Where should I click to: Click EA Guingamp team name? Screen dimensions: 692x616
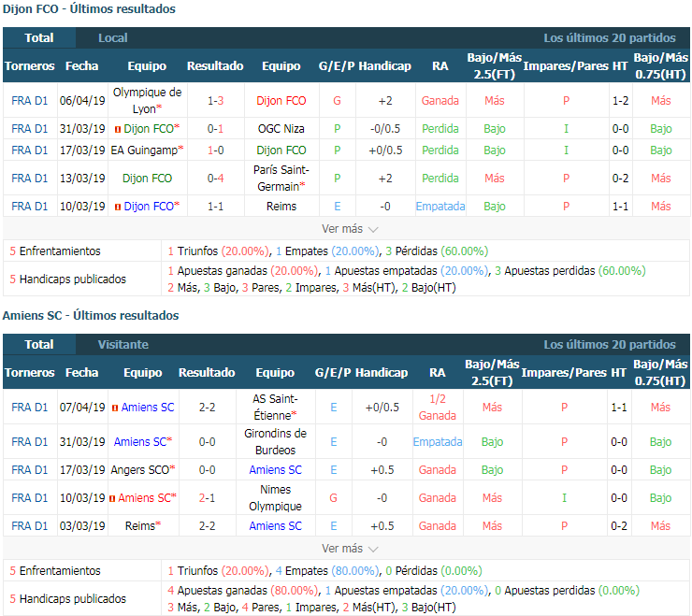(144, 150)
